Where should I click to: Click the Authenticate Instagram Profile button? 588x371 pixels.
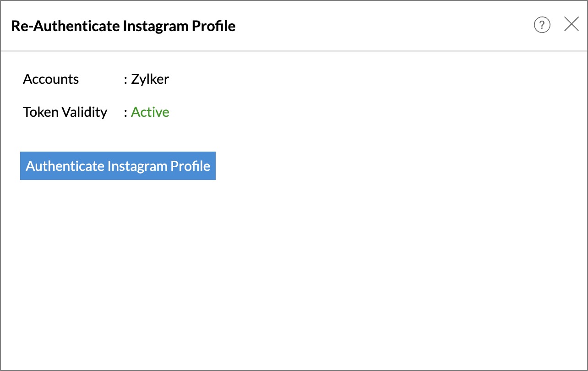click(x=118, y=166)
